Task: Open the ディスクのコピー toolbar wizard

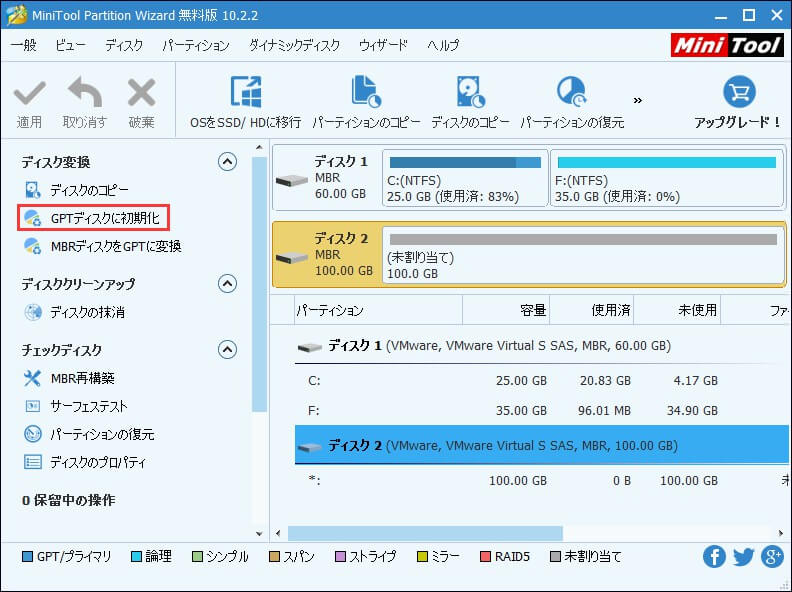Action: coord(470,102)
